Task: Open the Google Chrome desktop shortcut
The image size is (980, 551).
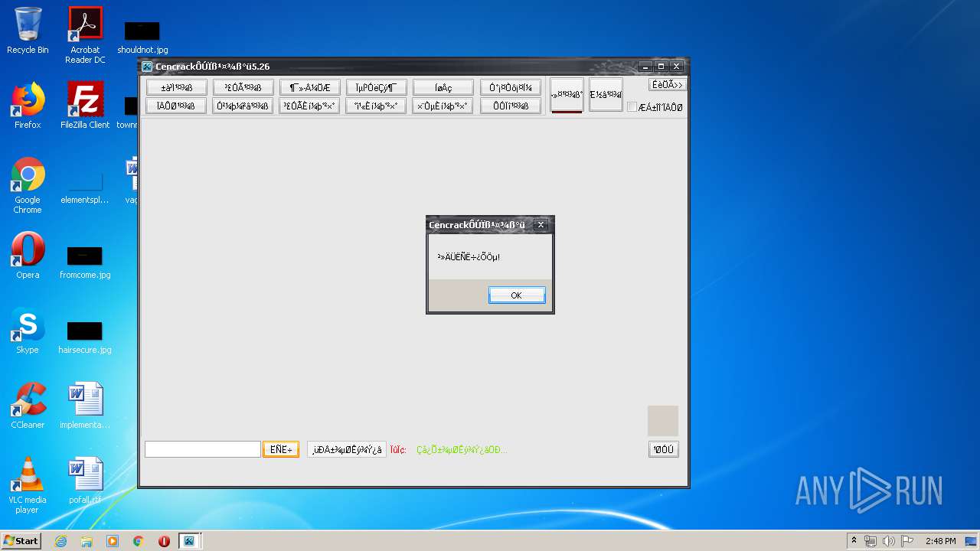Action: [x=28, y=185]
